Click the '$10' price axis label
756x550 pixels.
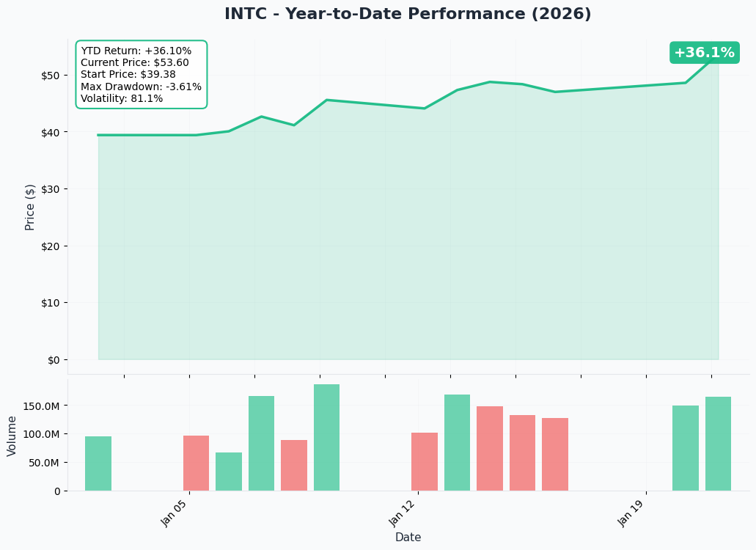(x=51, y=303)
